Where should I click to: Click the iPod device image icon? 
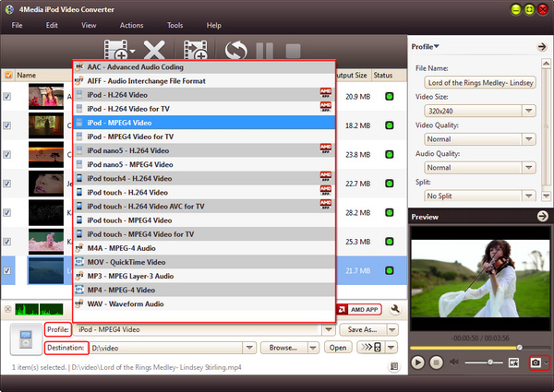[x=26, y=339]
